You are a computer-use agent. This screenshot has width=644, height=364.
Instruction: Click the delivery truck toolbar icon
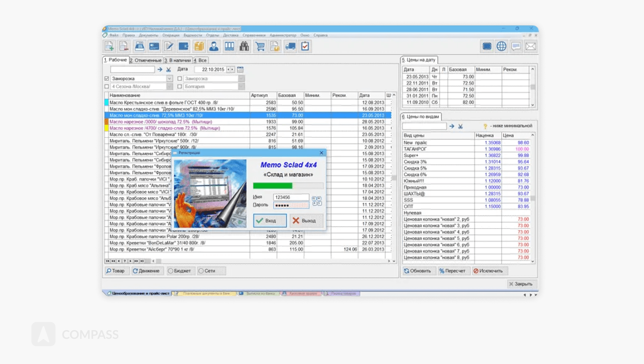(x=290, y=46)
